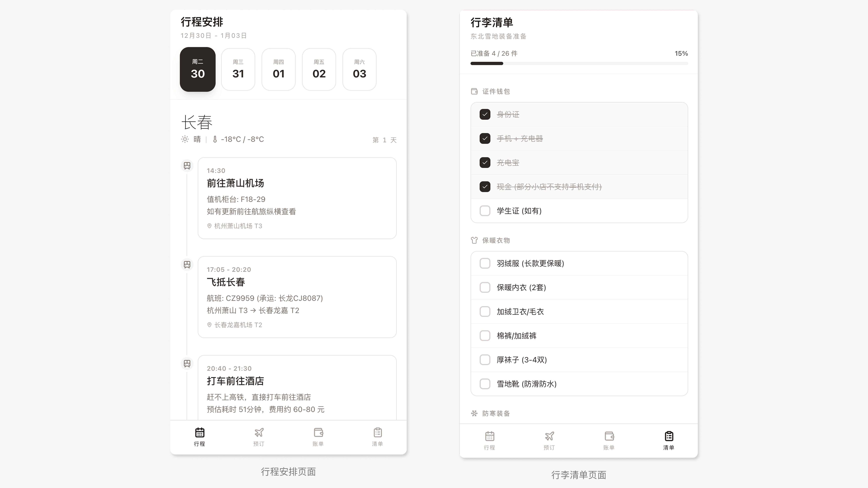The width and height of the screenshot is (868, 488).
Task: Open the 前往萧山机场 event card
Action: point(297,198)
